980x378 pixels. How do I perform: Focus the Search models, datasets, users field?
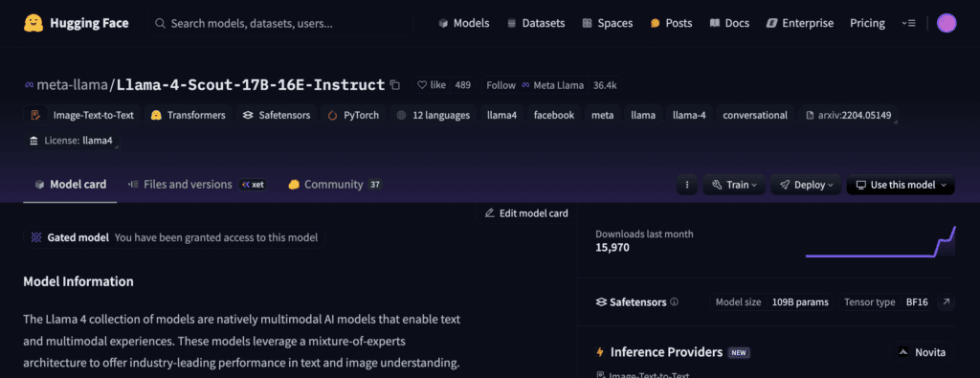(x=280, y=23)
